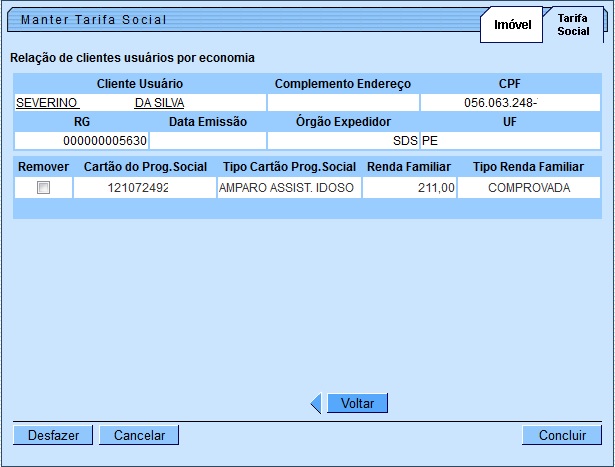Click the Cliente Usuário column header

[x=139, y=84]
